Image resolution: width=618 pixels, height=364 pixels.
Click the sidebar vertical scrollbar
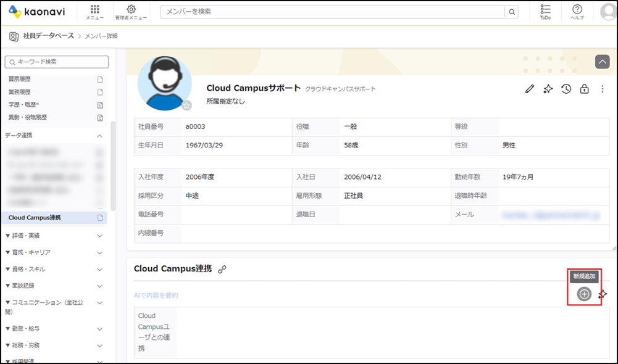coord(113,165)
